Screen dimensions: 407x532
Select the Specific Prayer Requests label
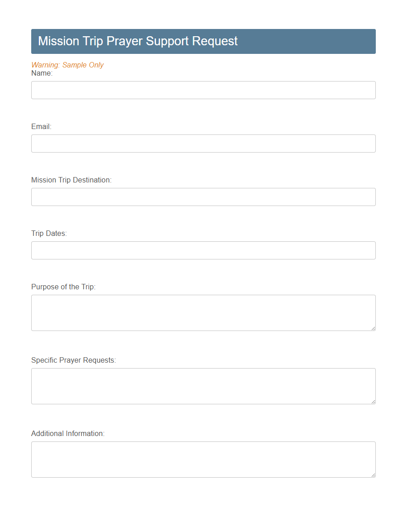[73, 360]
